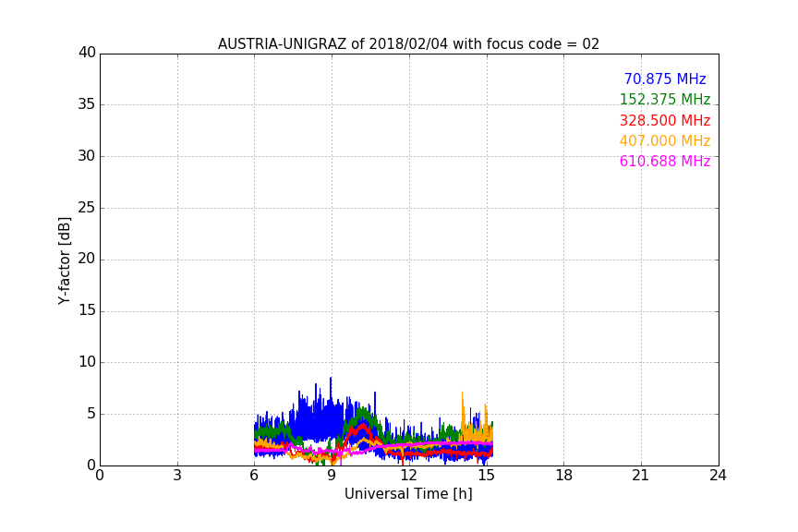The width and height of the screenshot is (798, 532).
Task: Click the orange spike peak near 14 h
Action: coord(462,393)
